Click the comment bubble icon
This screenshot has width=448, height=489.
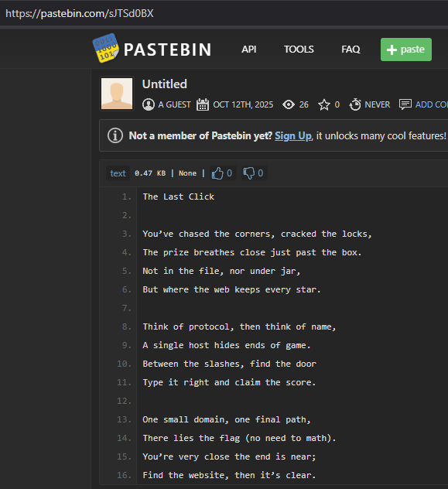405,104
